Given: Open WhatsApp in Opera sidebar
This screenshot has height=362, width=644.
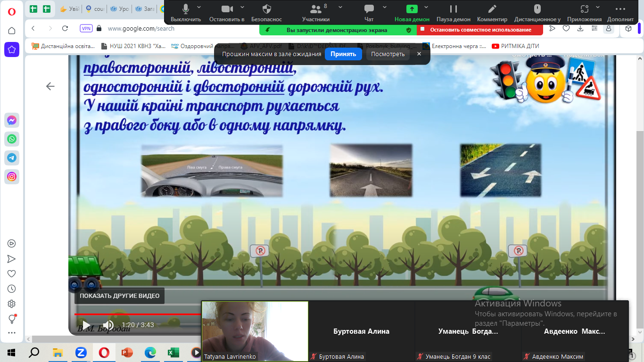Looking at the screenshot, I should pyautogui.click(x=12, y=139).
